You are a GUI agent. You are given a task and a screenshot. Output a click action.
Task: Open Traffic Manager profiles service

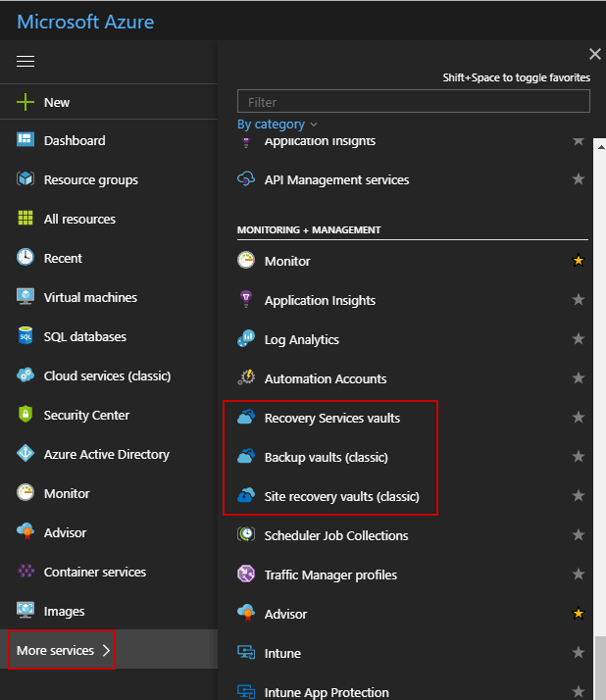330,575
